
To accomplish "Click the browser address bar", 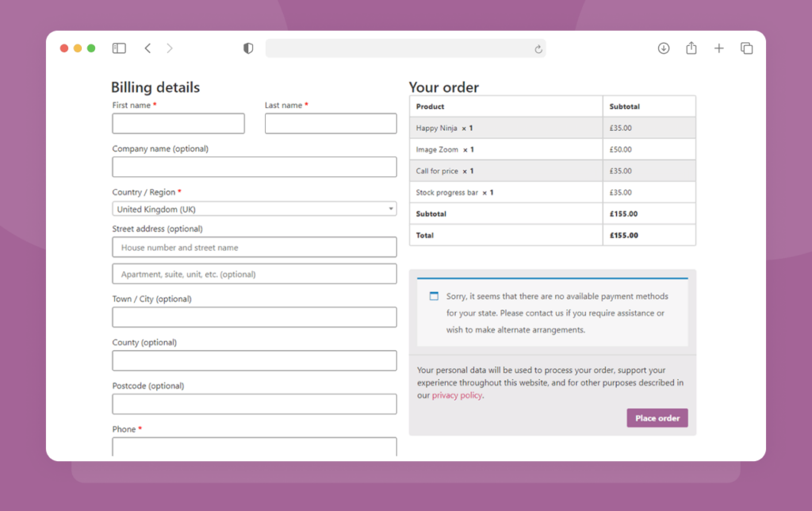I will [396, 48].
